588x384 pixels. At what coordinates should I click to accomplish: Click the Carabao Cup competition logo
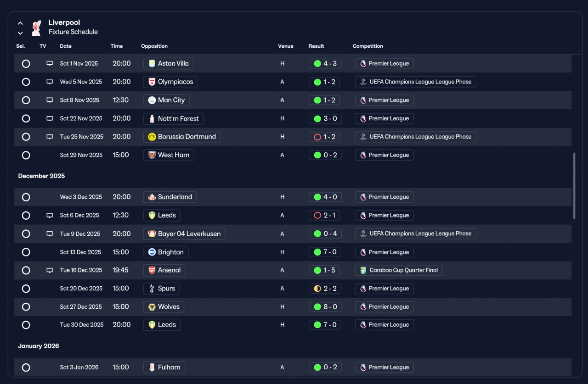363,270
